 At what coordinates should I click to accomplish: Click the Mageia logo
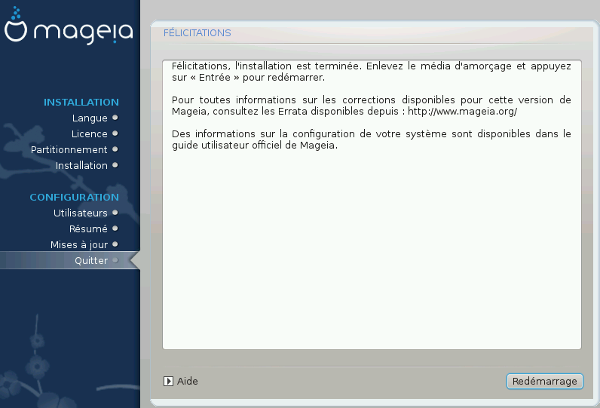point(68,26)
